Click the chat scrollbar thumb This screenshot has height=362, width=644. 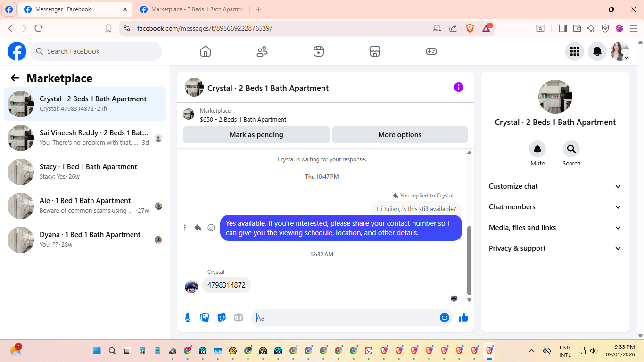pyautogui.click(x=469, y=260)
